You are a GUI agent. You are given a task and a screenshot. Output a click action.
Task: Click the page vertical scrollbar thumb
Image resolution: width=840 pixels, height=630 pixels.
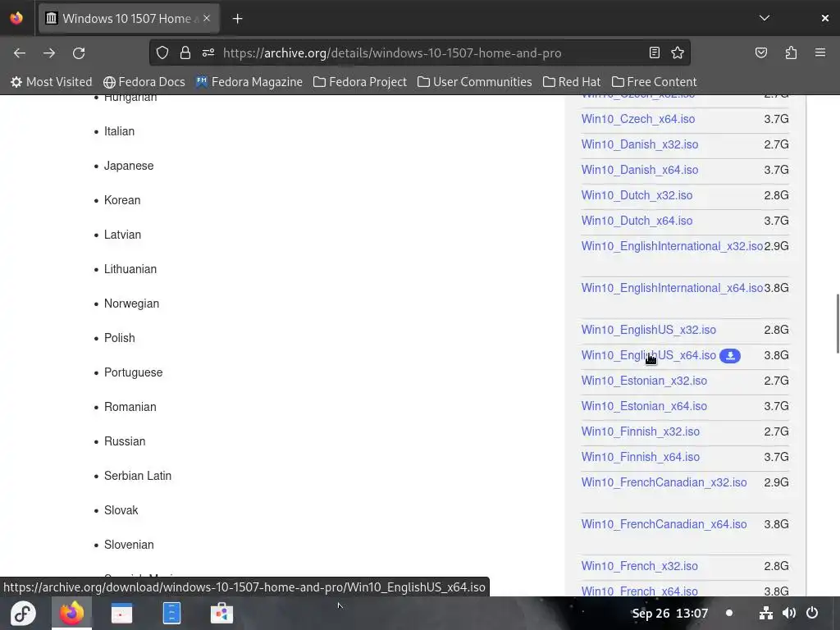pos(838,323)
